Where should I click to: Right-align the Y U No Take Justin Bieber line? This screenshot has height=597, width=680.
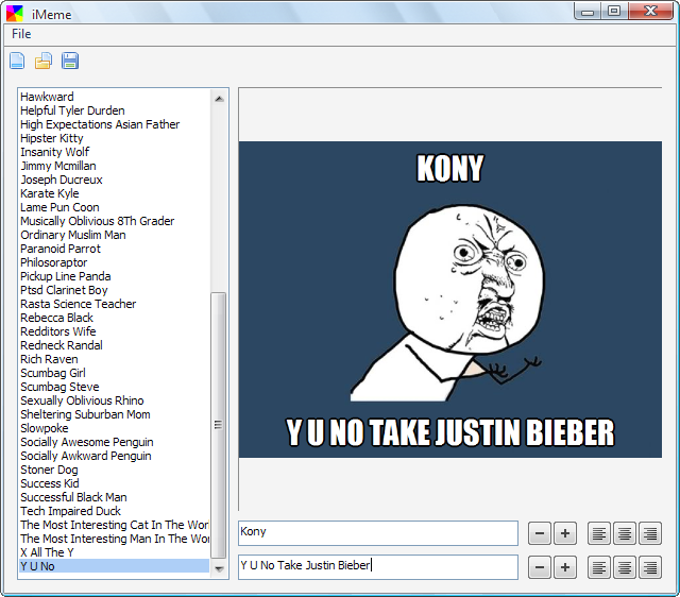click(650, 568)
